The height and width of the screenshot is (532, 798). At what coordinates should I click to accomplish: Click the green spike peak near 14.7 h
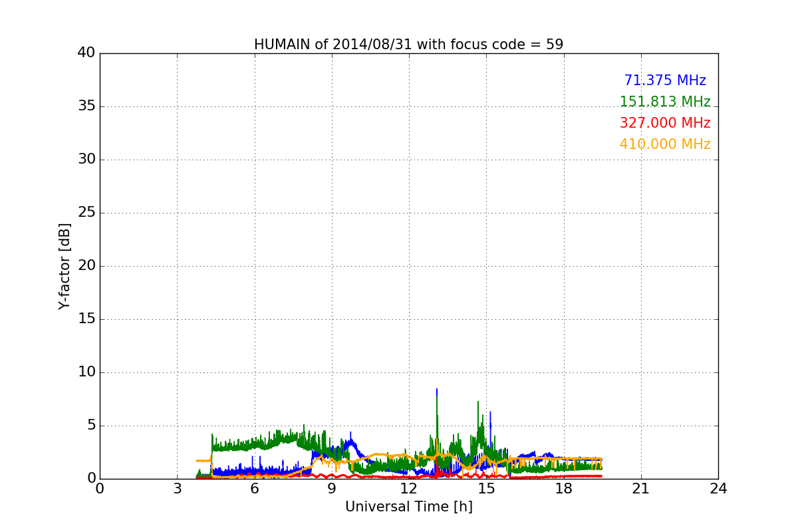pos(478,402)
